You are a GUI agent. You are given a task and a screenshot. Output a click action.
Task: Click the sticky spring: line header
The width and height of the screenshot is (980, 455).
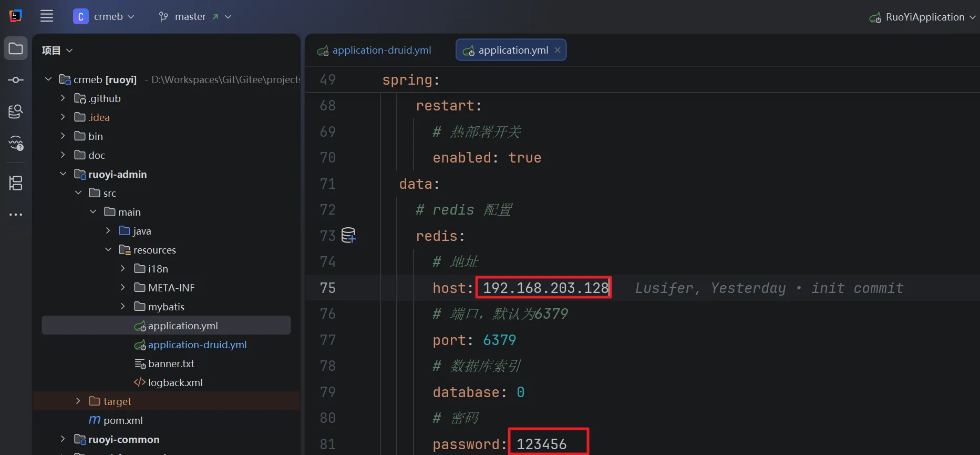[x=411, y=80]
